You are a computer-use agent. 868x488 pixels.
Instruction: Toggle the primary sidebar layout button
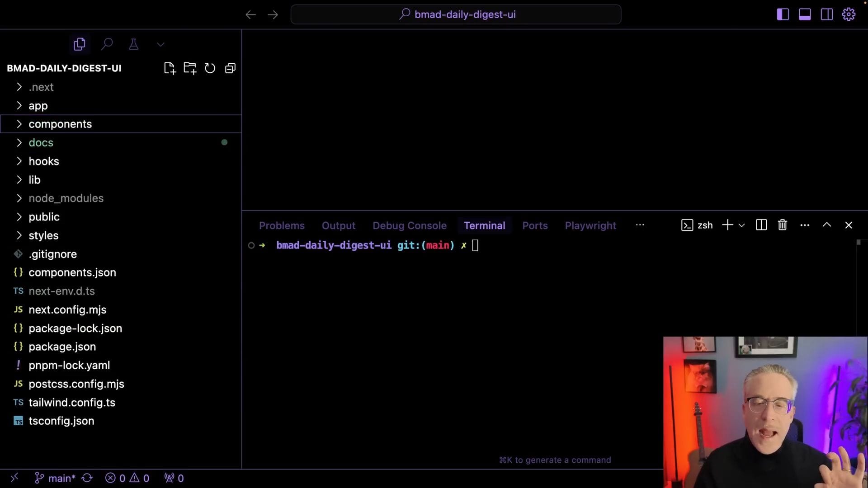[783, 14]
